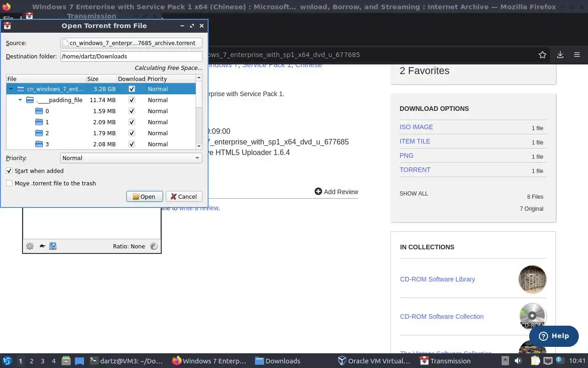Sort by the File column header
Screen dimensions: 588x368
click(46, 79)
